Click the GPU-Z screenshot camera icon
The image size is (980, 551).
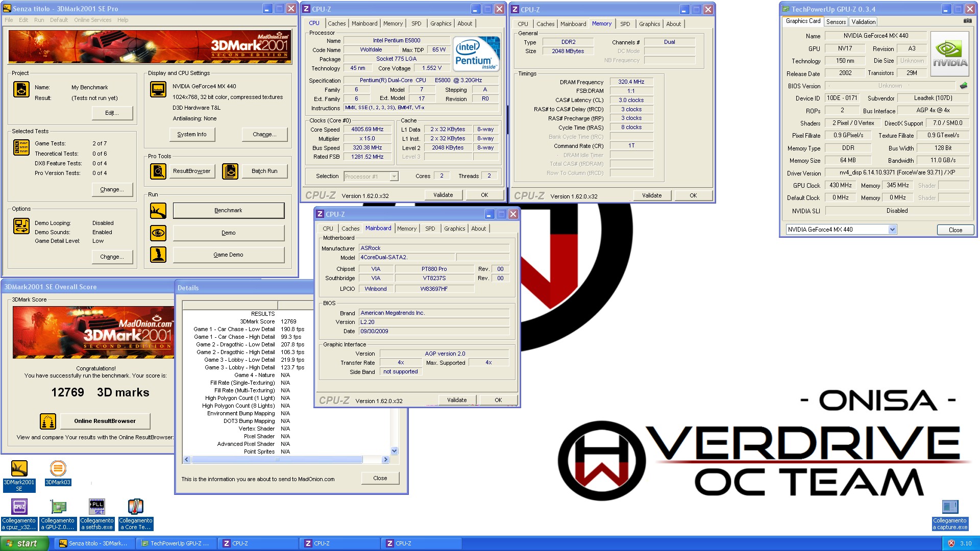click(967, 21)
